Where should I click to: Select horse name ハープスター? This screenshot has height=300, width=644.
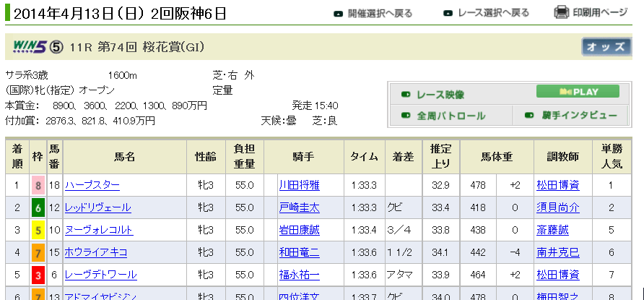tap(92, 185)
